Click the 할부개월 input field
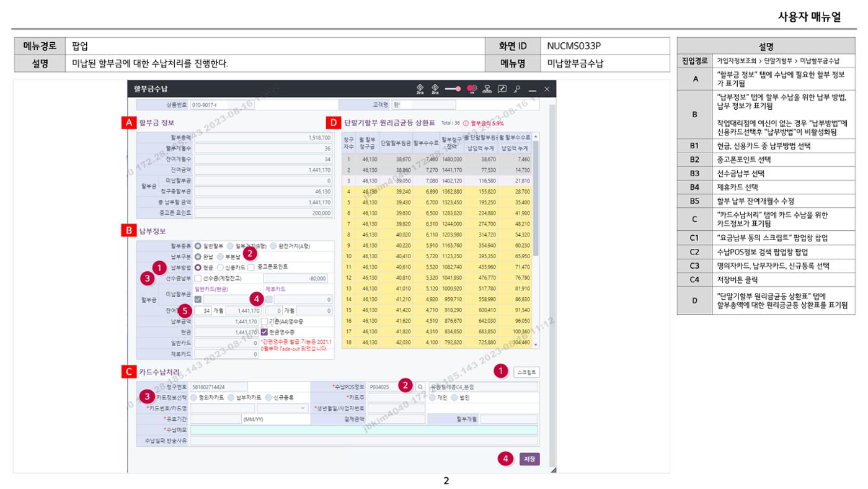The image size is (868, 489). (508, 419)
